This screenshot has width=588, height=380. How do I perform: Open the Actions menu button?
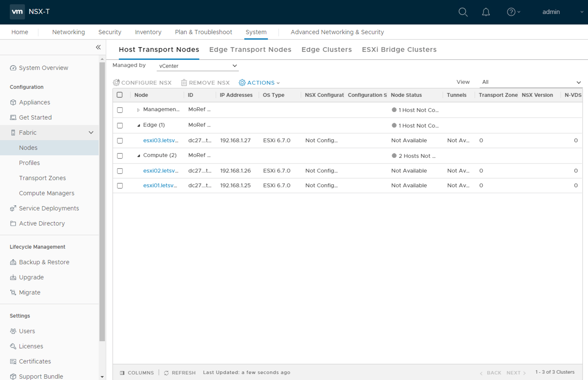pos(259,83)
